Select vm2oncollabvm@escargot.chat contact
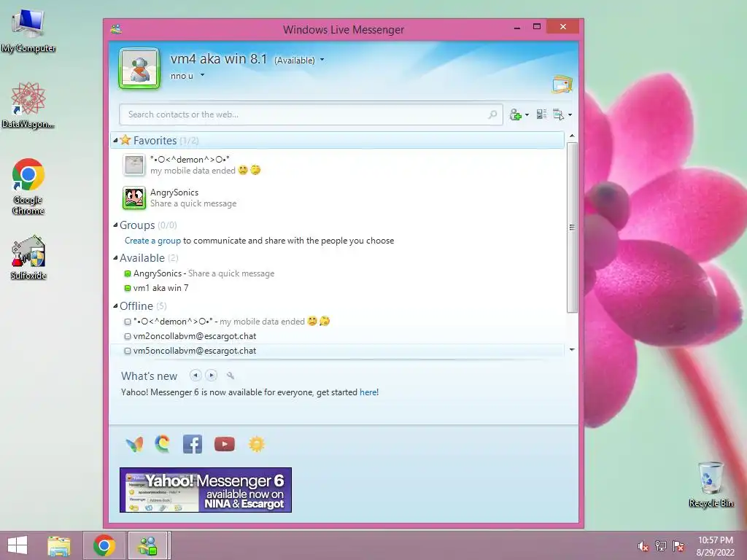This screenshot has height=560, width=747. click(x=337, y=336)
